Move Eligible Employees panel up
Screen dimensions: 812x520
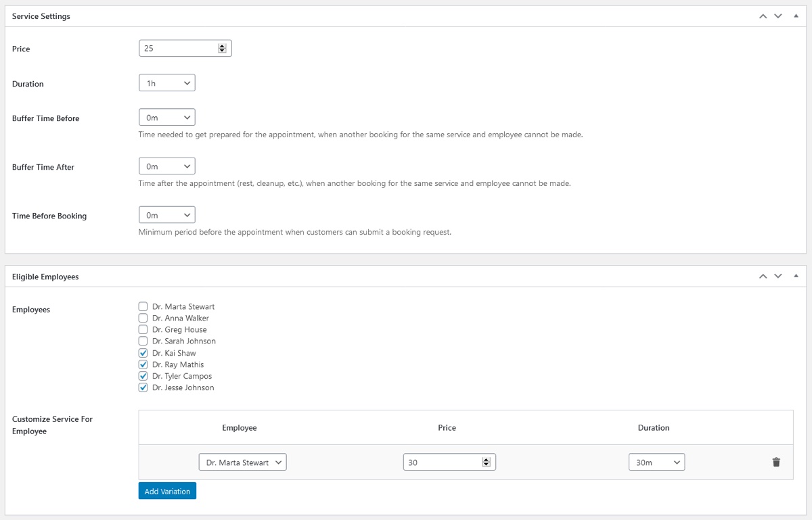click(763, 277)
